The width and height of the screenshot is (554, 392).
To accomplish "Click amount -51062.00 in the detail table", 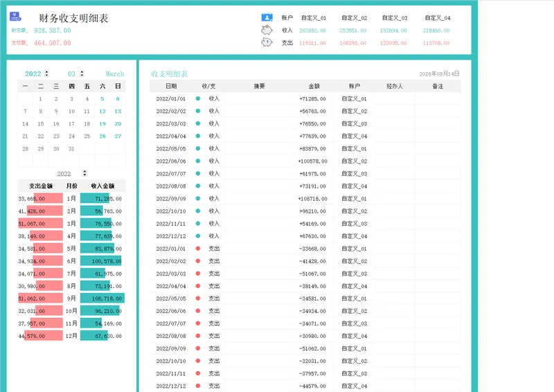I will tap(313, 348).
